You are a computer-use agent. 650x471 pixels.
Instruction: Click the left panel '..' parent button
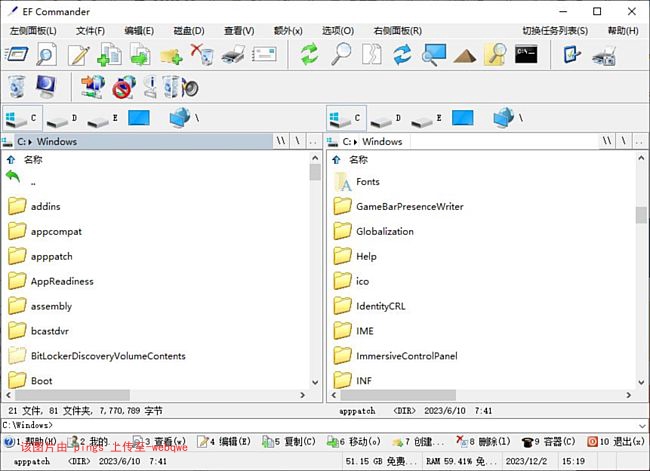(313, 142)
